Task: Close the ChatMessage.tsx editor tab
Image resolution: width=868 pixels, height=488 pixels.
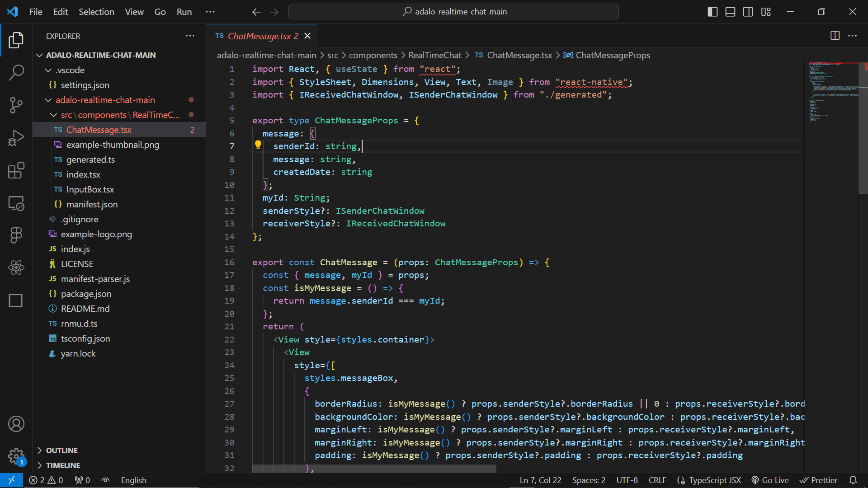Action: pos(307,36)
